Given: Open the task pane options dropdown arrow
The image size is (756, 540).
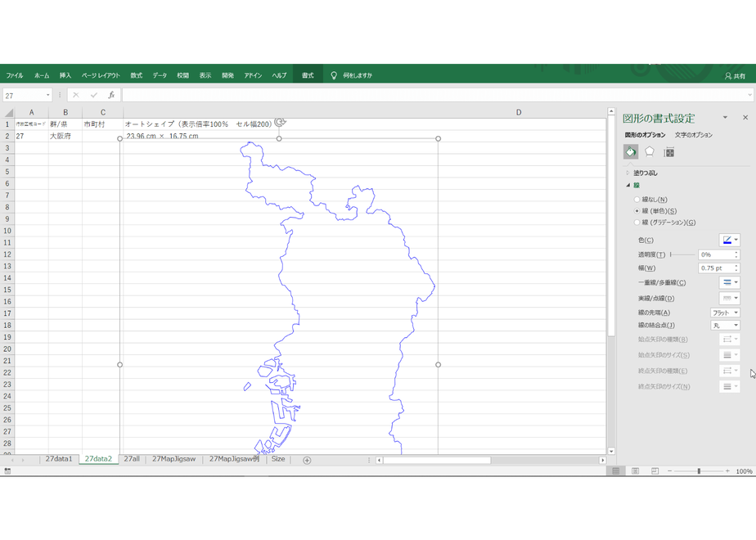Looking at the screenshot, I should click(725, 117).
